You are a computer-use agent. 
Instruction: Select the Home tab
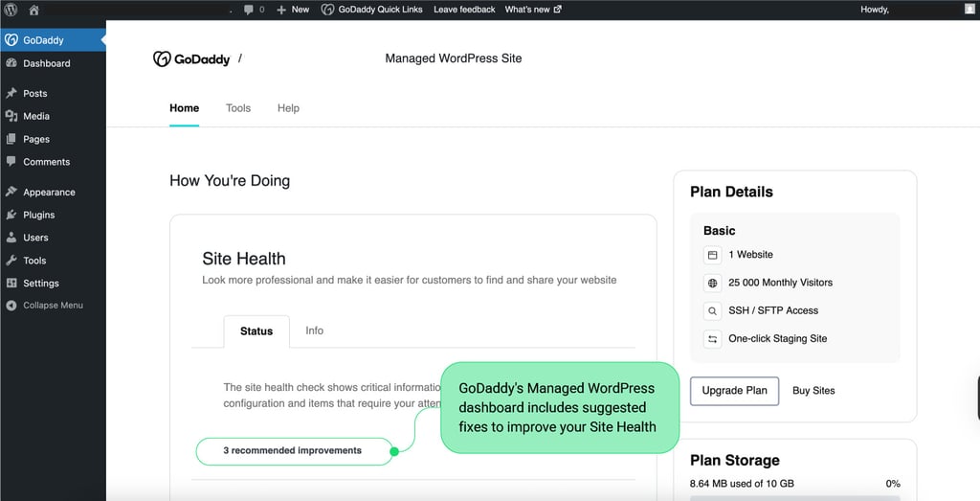click(x=185, y=108)
